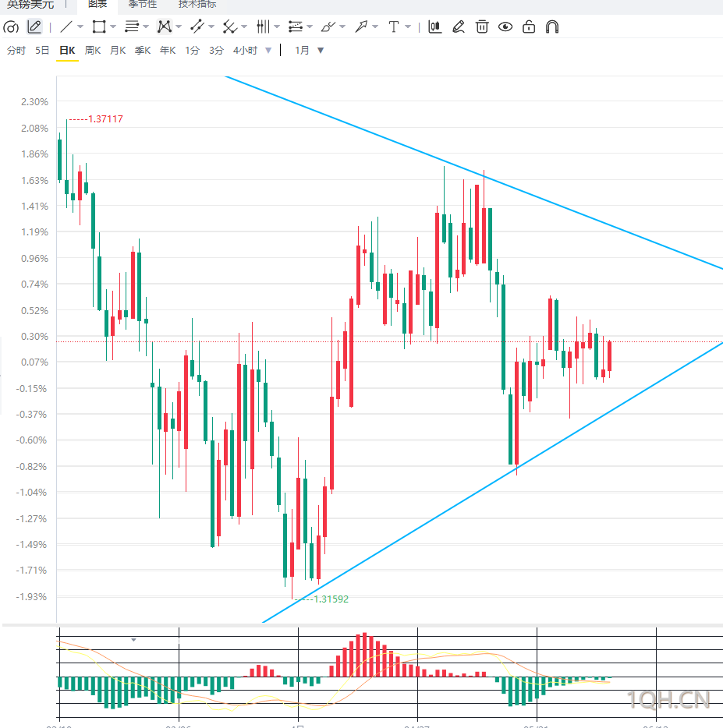Click the arrow marker tool icon
The width and height of the screenshot is (723, 728).
[x=361, y=27]
